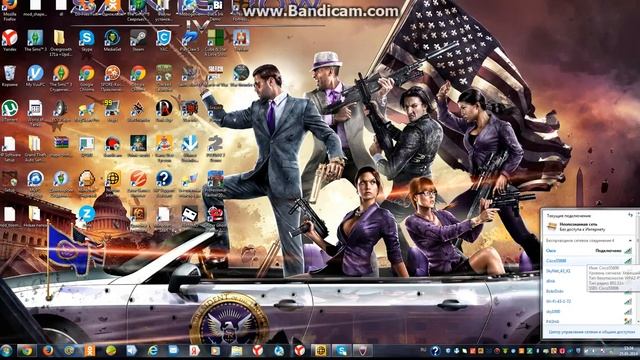640x360 pixels.
Task: Open the Yandex browser desktop shortcut
Action: (9, 40)
